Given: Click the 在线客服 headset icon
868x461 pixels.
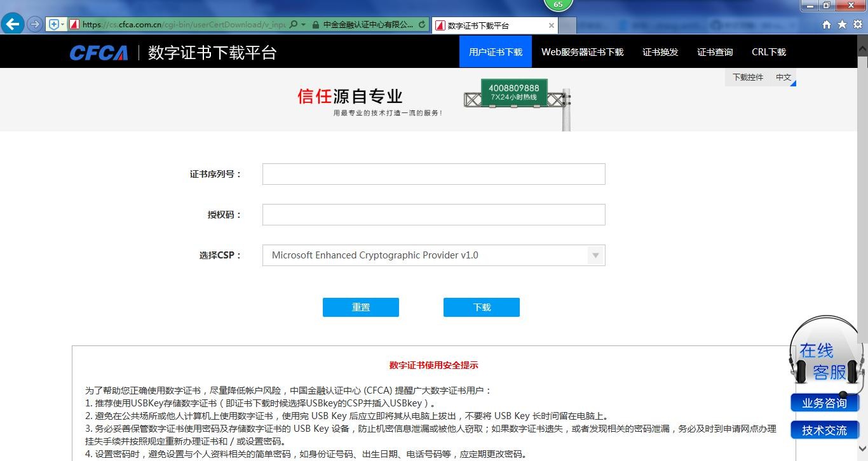Looking at the screenshot, I should pos(826,354).
